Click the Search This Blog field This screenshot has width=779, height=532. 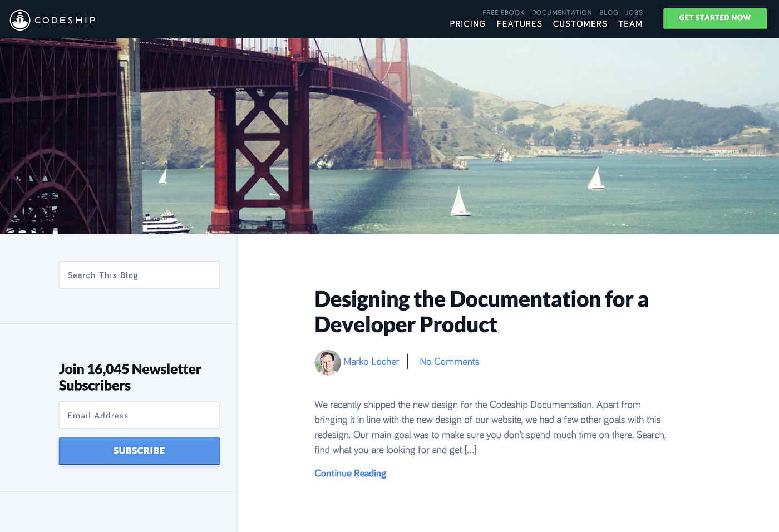139,274
